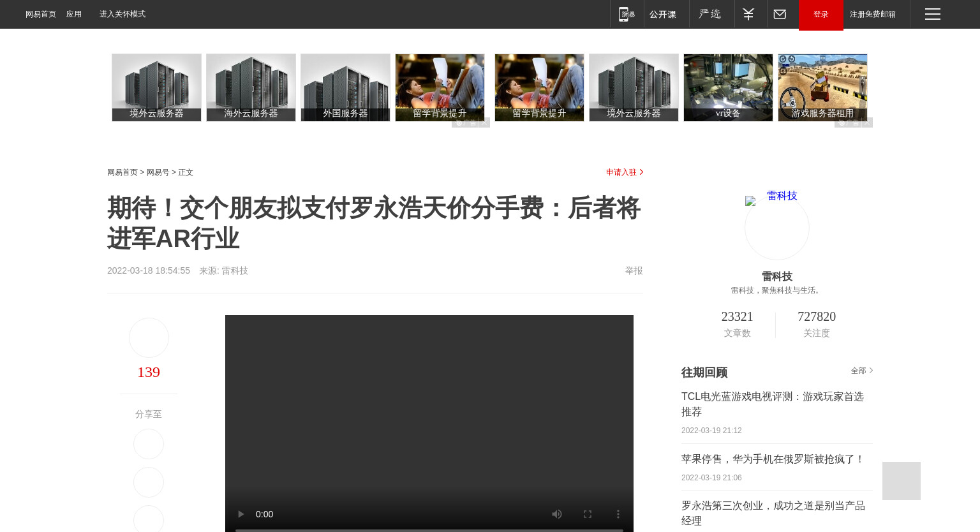Open the NetEase mobile app icon
980x532 pixels.
[x=627, y=14]
